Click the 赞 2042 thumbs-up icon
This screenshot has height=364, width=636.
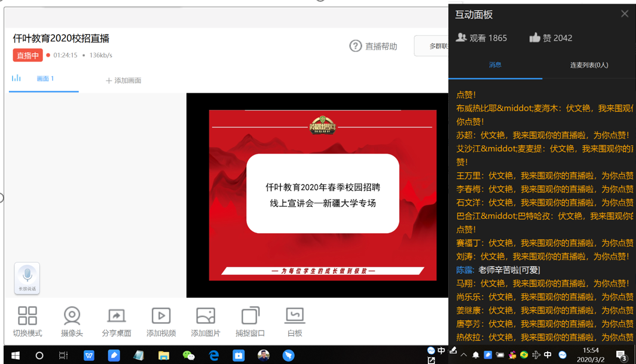(x=534, y=38)
